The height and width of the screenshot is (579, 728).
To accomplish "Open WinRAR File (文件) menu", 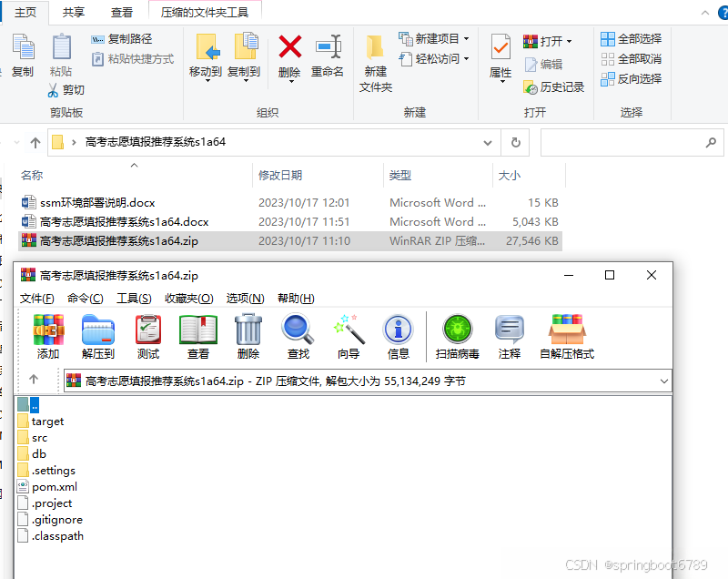I will [36, 298].
